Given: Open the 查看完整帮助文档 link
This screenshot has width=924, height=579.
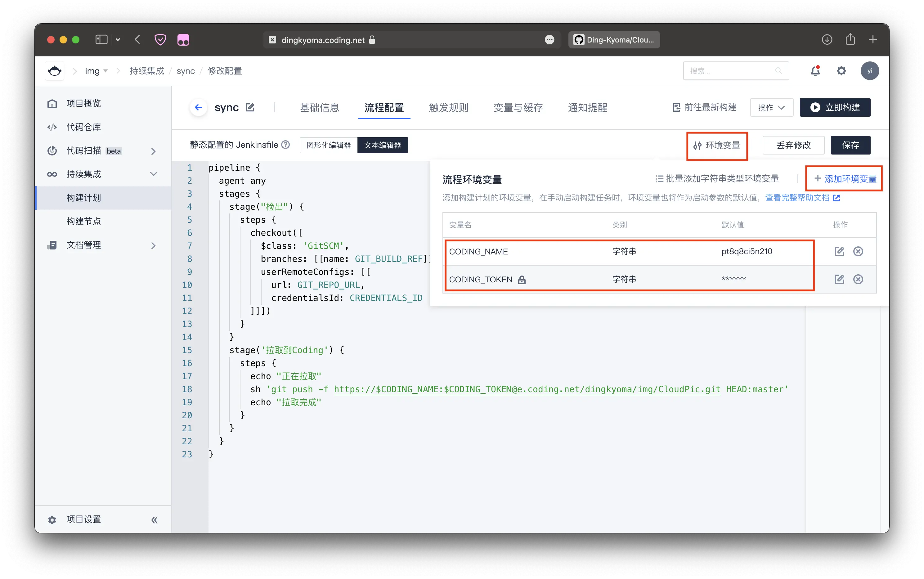Looking at the screenshot, I should click(x=797, y=198).
